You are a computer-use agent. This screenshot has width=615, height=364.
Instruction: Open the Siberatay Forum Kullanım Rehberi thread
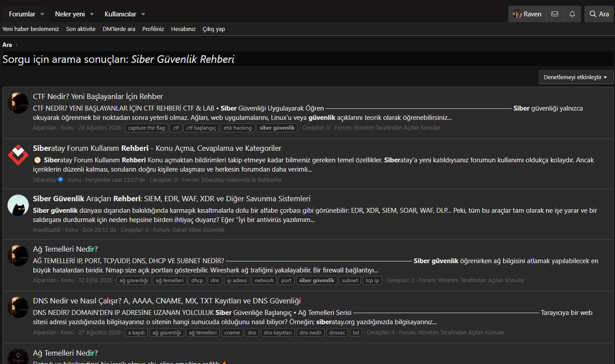click(x=157, y=148)
